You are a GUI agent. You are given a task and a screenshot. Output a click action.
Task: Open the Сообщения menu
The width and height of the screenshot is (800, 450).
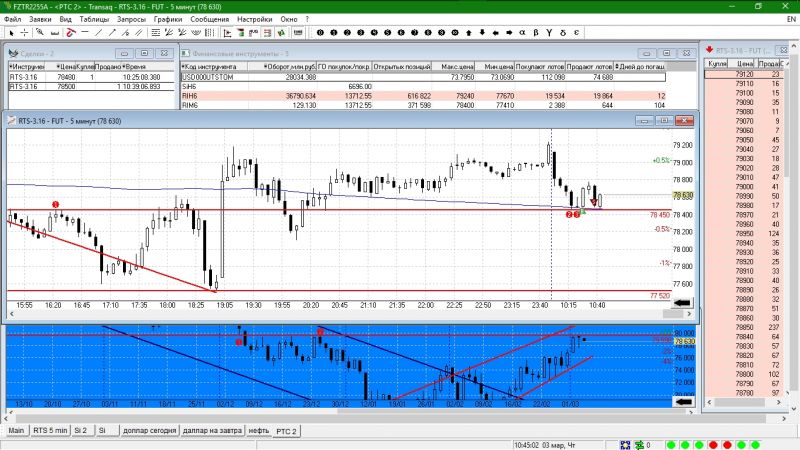point(210,19)
